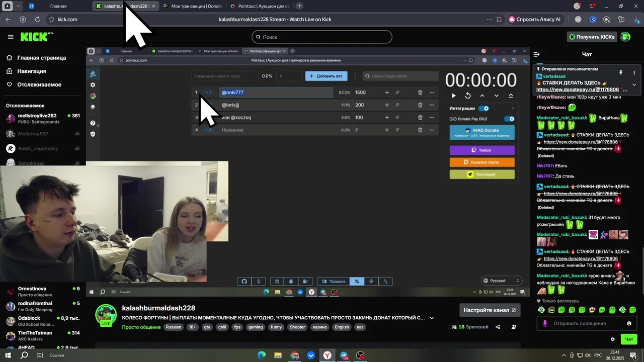Click Получить KICKs button
This screenshot has height=362, width=644.
tap(592, 37)
